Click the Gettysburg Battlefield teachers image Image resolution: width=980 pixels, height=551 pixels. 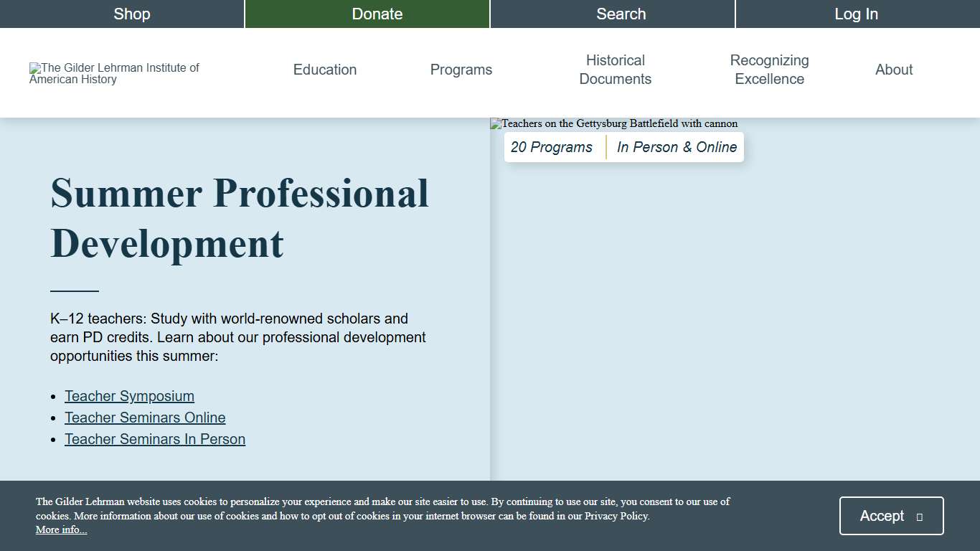(x=614, y=123)
